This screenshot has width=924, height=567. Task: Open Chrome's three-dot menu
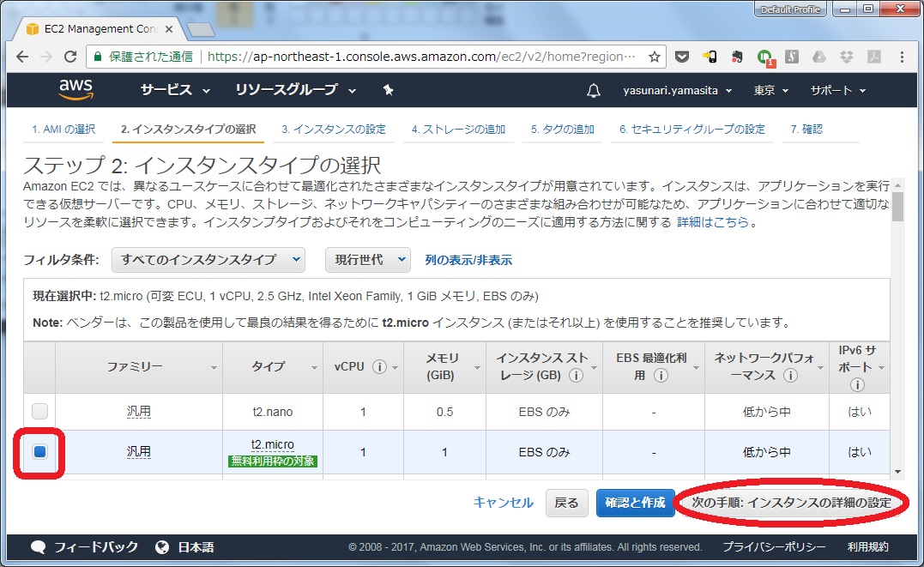[902, 57]
